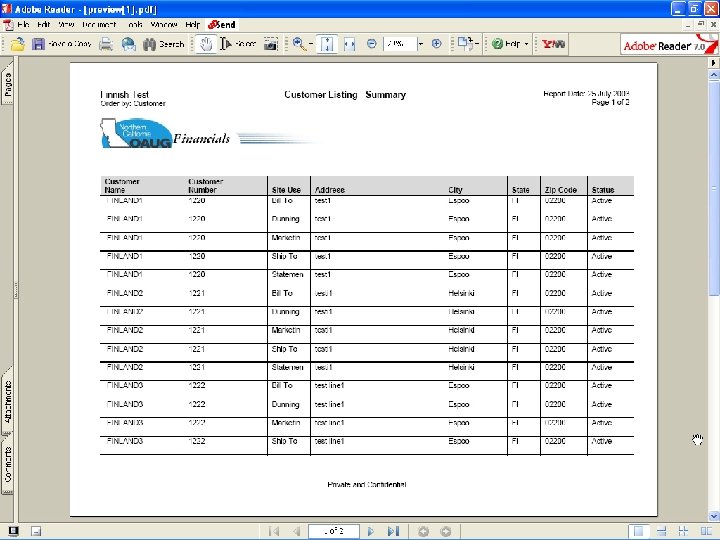This screenshot has height=540, width=720.
Task: Expand the Help dropdown arrow
Action: click(x=526, y=44)
